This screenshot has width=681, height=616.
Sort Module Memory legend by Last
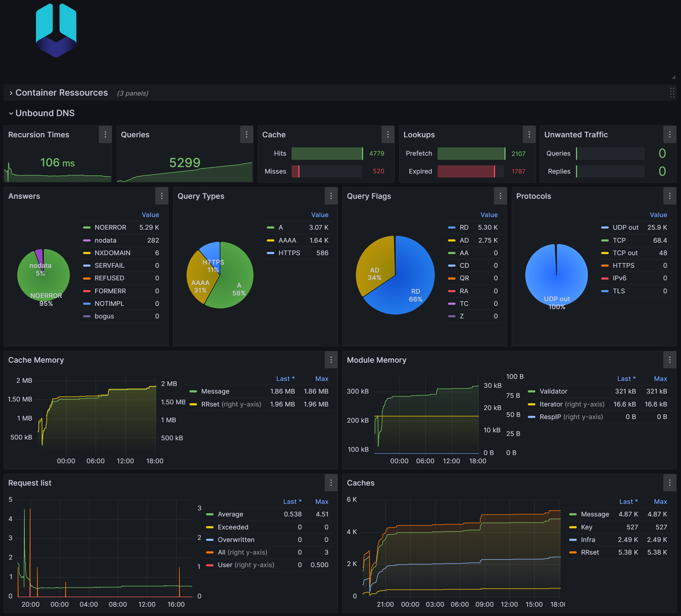click(626, 379)
